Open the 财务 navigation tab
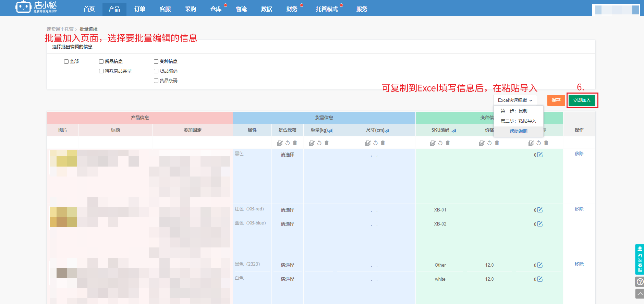This screenshot has height=304, width=644. [292, 9]
